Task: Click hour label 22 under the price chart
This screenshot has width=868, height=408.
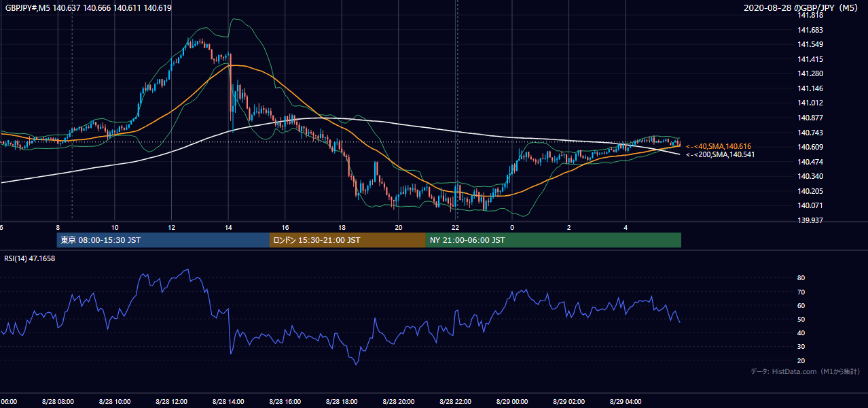Action: (x=456, y=228)
